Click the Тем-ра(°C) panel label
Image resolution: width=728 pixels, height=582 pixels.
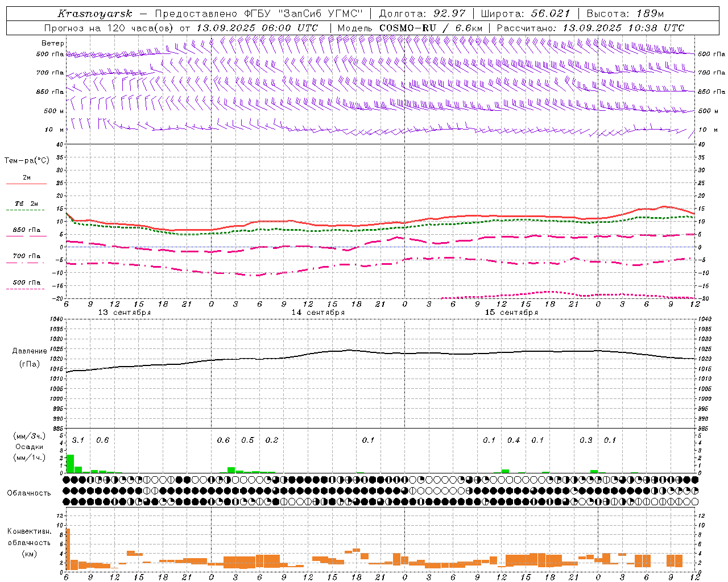click(x=27, y=161)
